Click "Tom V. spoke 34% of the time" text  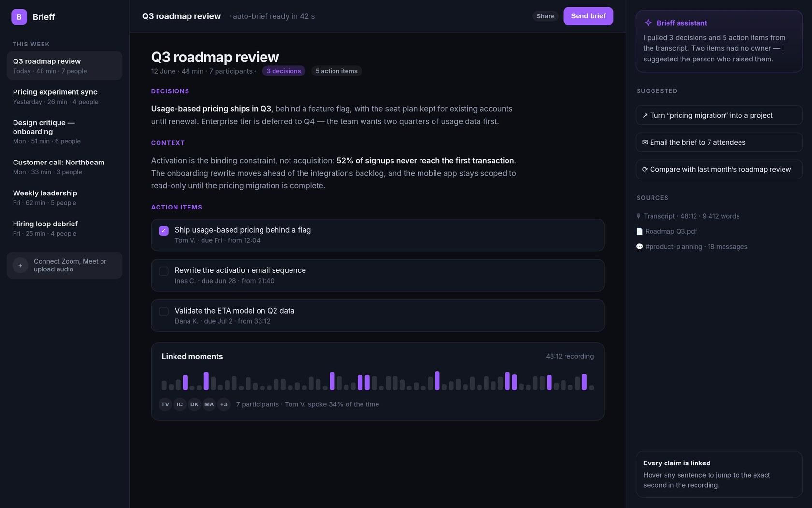(332, 404)
